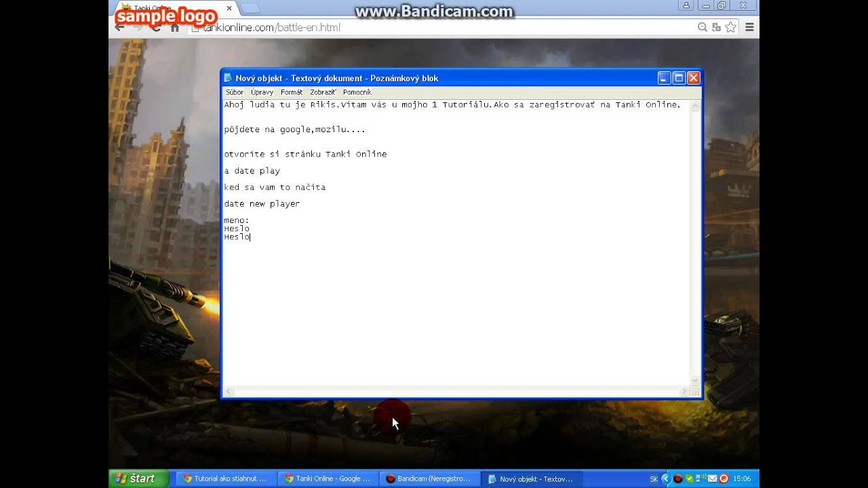
Task: Click the line 'otvorite si stránku Tanki Online'
Action: (x=306, y=155)
